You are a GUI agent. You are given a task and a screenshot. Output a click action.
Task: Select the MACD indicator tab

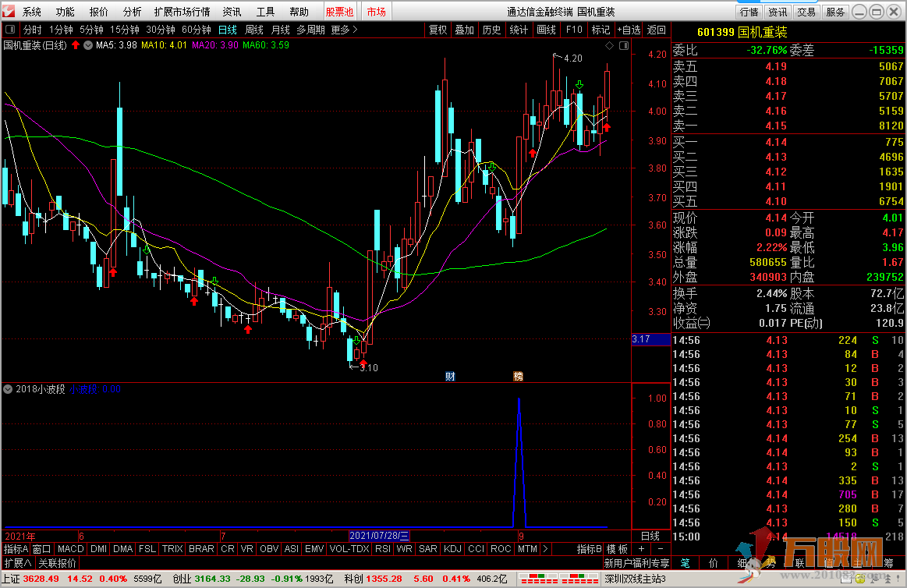(x=70, y=549)
